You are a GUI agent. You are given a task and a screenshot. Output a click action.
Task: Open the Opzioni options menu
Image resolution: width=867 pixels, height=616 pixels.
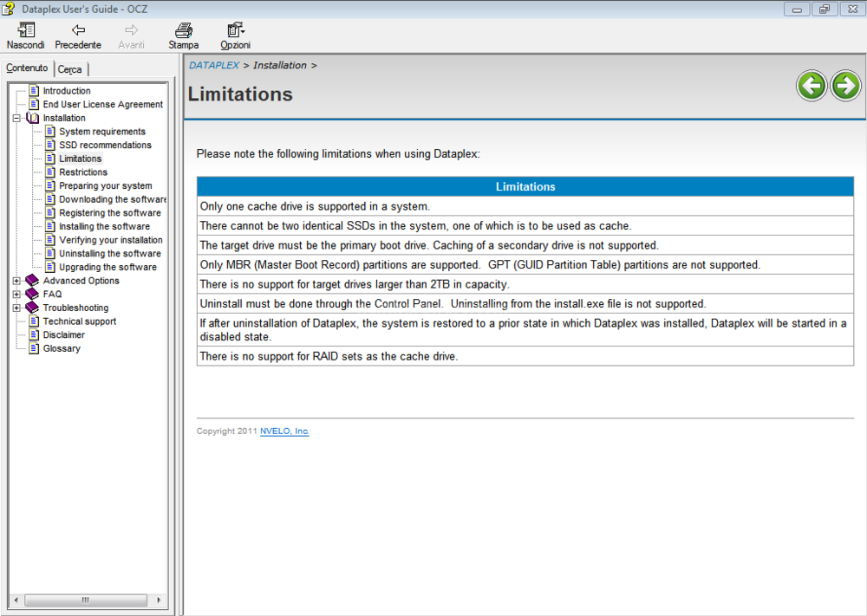236,36
